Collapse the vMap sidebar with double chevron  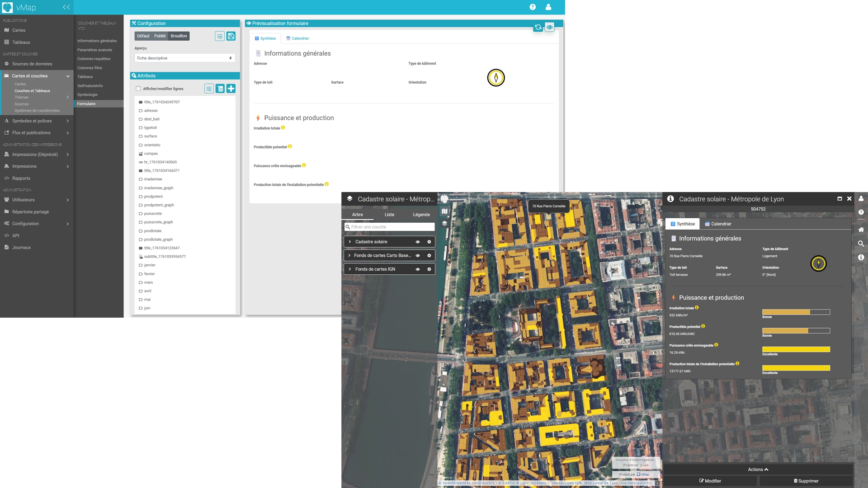[66, 7]
